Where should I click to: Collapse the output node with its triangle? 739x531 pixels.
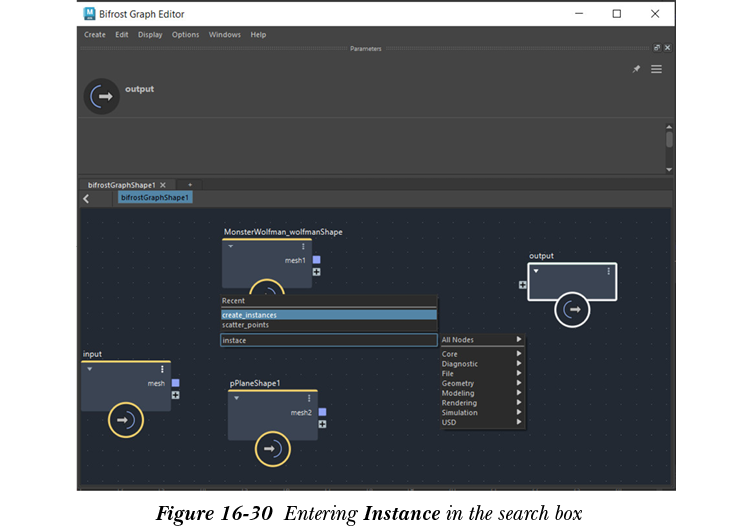(536, 271)
